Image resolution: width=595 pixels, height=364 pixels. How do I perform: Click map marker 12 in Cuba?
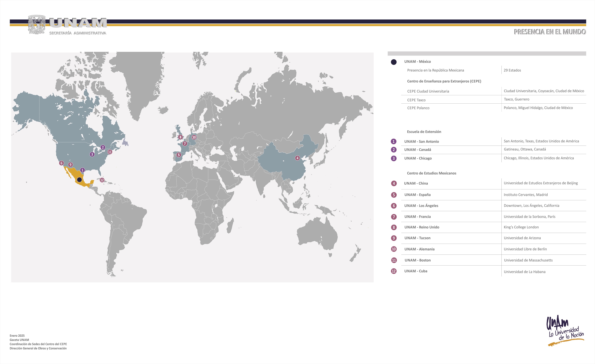(x=102, y=180)
